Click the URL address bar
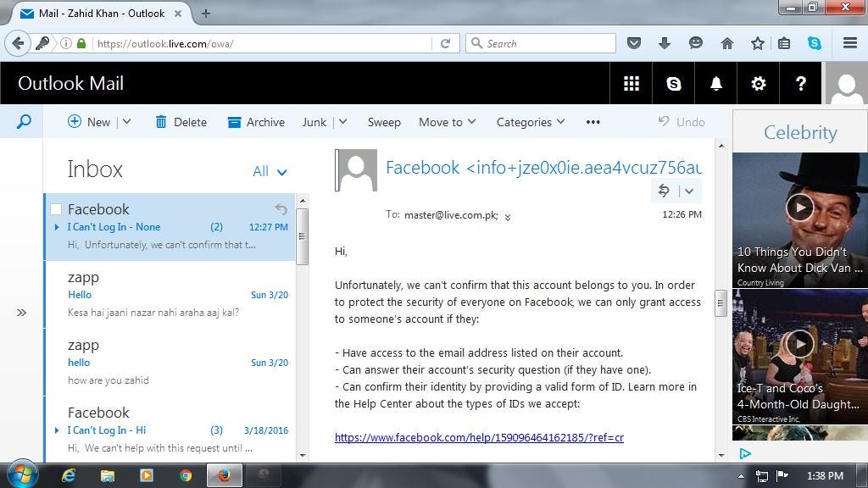 click(x=263, y=43)
